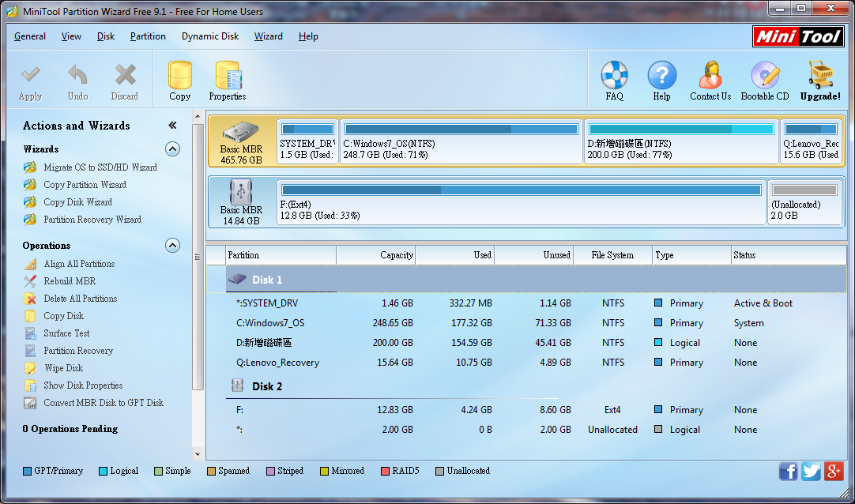The width and height of the screenshot is (855, 504).
Task: Click the Wipe Disk icon
Action: [x=30, y=368]
